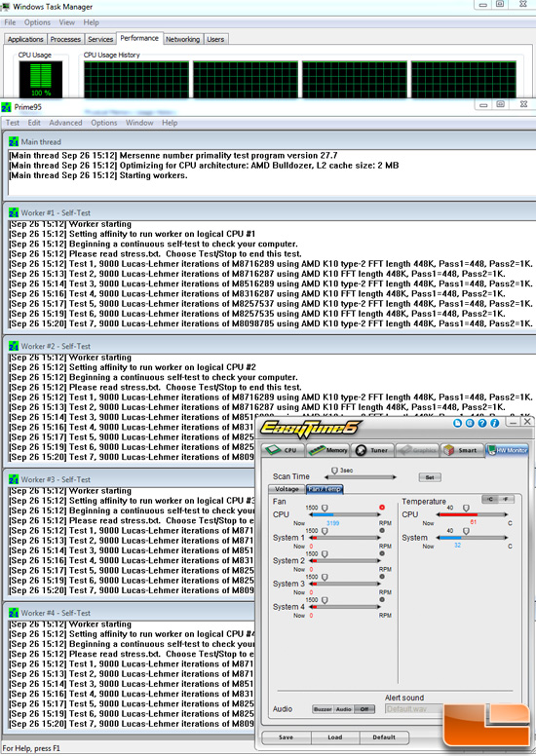
Task: Click the System 2 fan threshold slider handle
Action: tap(325, 554)
